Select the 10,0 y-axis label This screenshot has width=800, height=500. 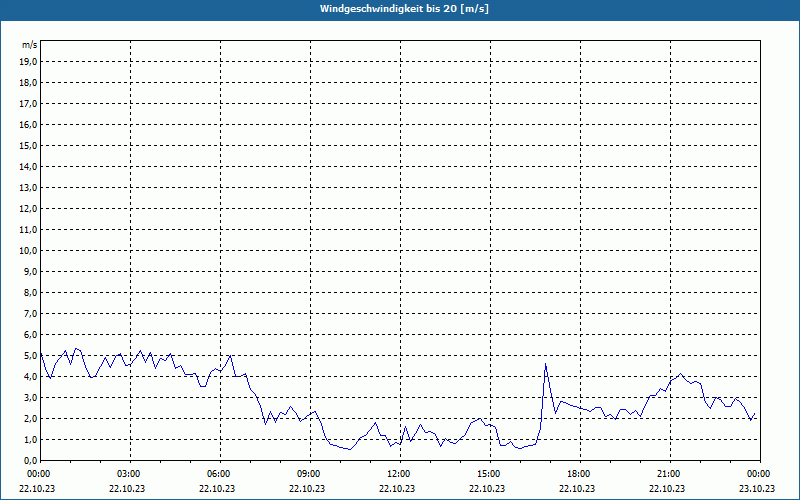pyautogui.click(x=29, y=251)
